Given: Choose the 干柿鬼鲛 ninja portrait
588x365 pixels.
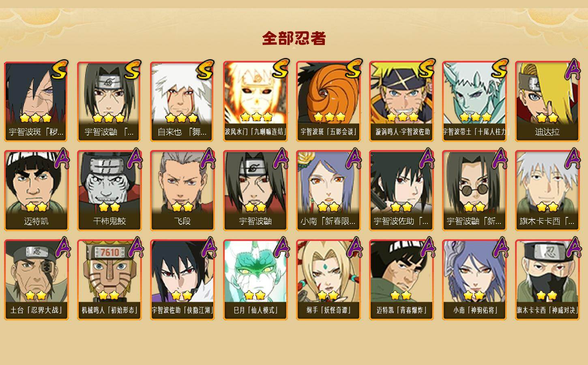Looking at the screenshot, I should coord(109,191).
